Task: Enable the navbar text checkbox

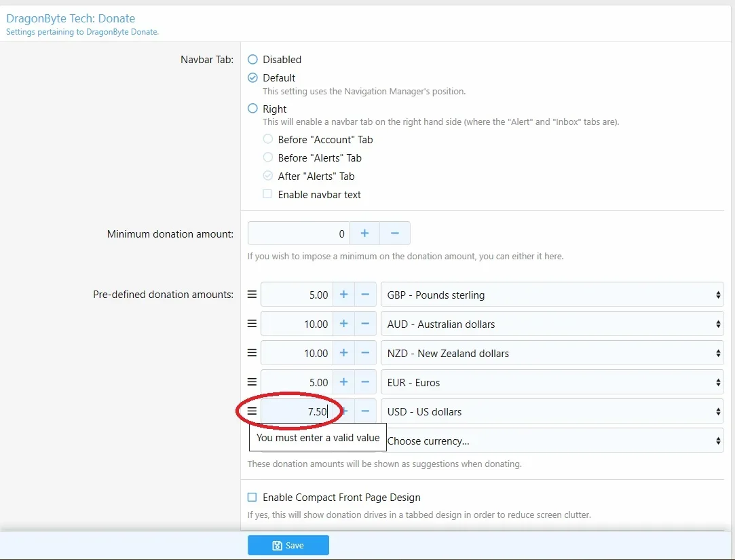Action: 267,194
